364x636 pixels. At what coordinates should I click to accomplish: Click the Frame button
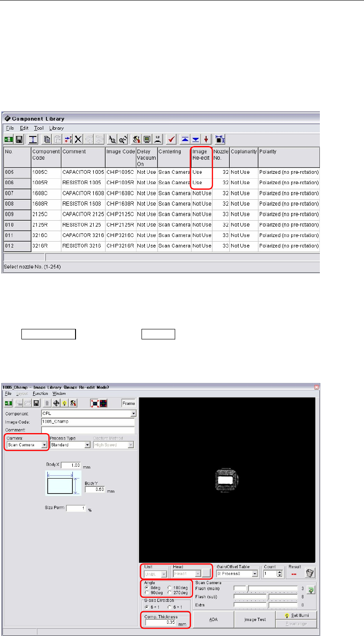coord(128,403)
